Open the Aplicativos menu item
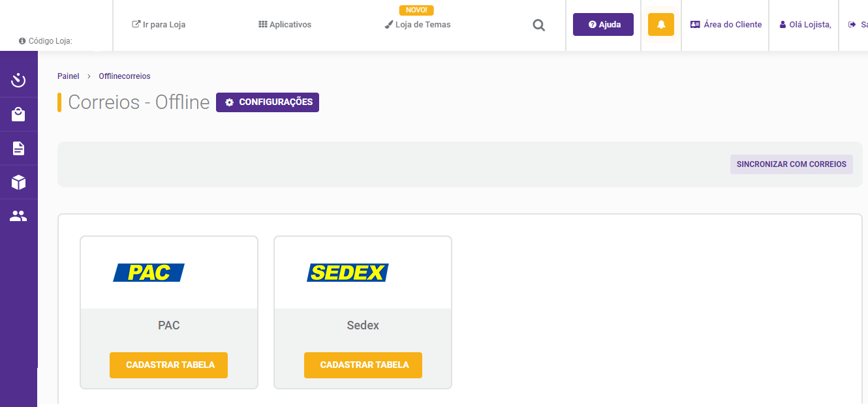Image resolution: width=868 pixels, height=407 pixels. pyautogui.click(x=285, y=25)
